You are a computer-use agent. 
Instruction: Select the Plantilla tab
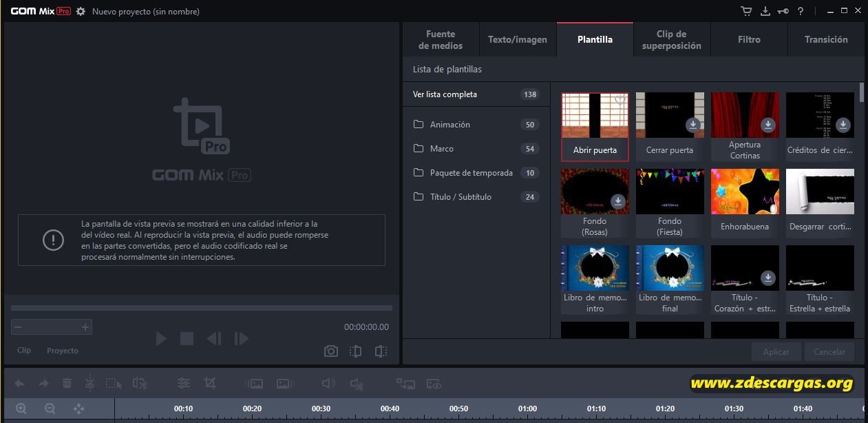tap(595, 39)
